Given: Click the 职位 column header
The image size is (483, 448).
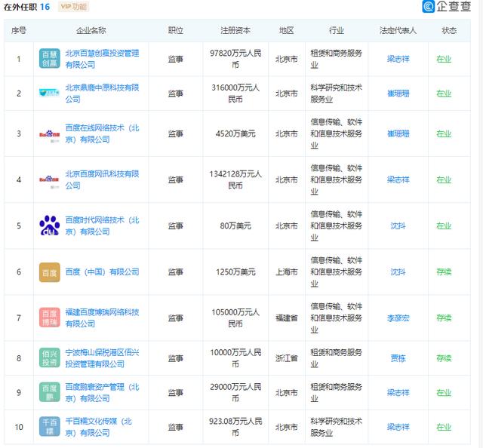Looking at the screenshot, I should 176,30.
